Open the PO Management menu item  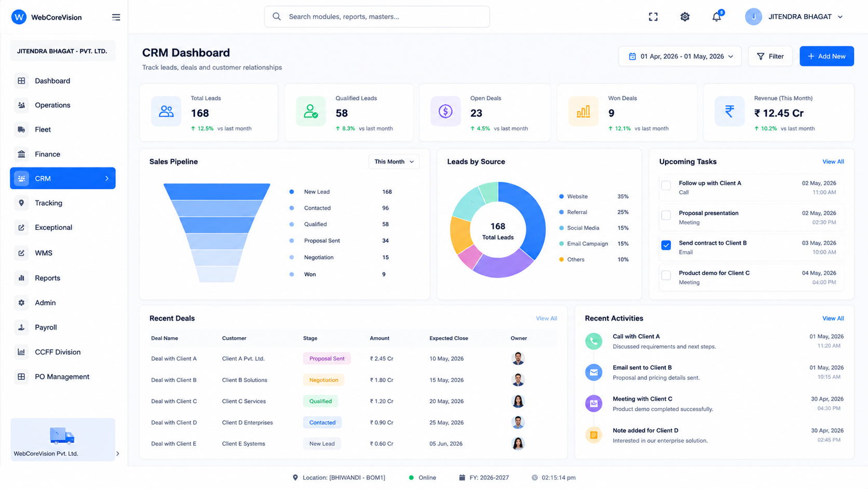coord(63,377)
